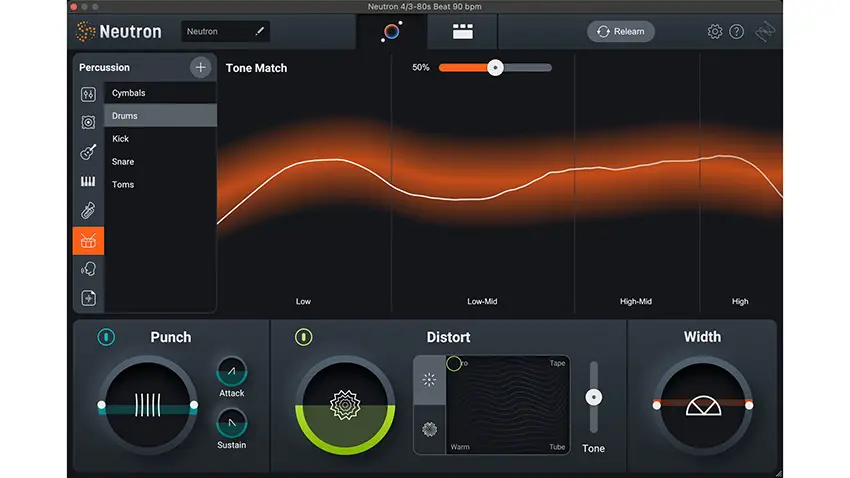Click the Warm corner label

coord(460,447)
